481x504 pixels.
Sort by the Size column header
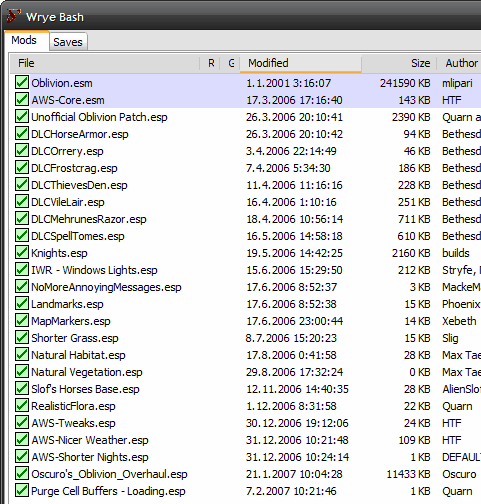(399, 63)
